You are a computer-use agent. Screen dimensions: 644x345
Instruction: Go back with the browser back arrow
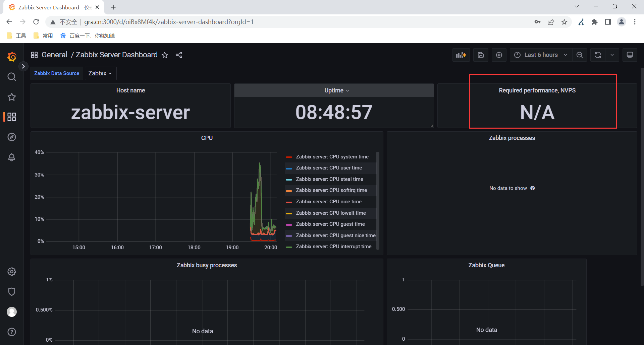(9, 22)
